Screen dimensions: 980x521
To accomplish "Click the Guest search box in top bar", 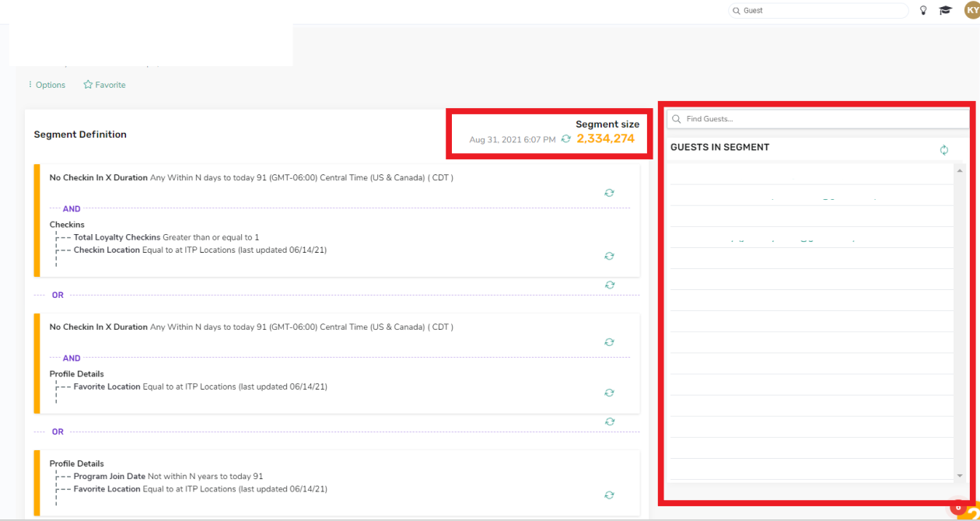I will point(817,10).
